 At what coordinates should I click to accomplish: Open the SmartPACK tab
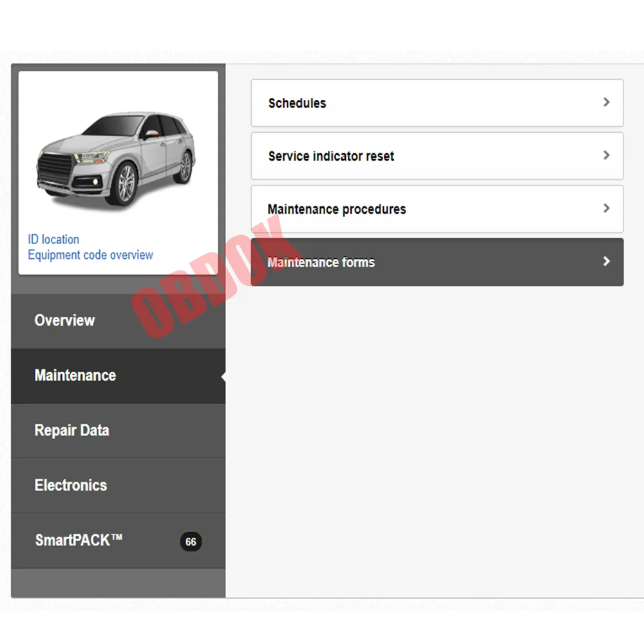click(x=118, y=541)
